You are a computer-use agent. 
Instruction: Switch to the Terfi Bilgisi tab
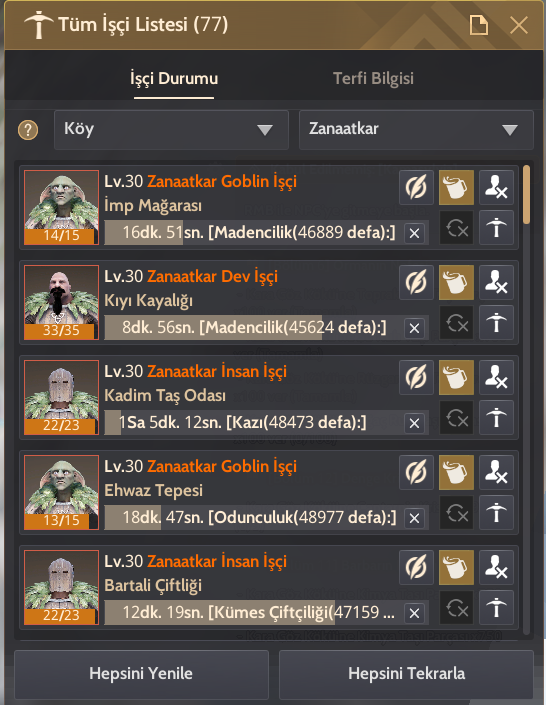point(373,79)
